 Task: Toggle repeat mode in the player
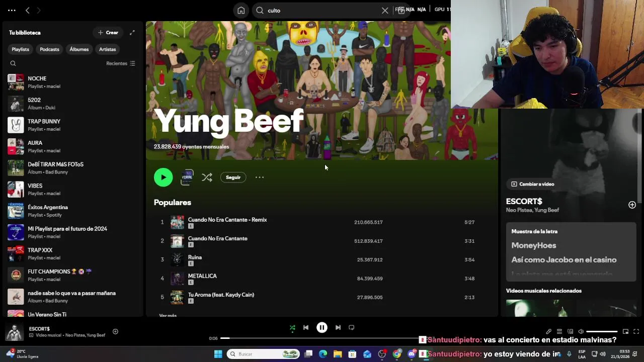(352, 327)
